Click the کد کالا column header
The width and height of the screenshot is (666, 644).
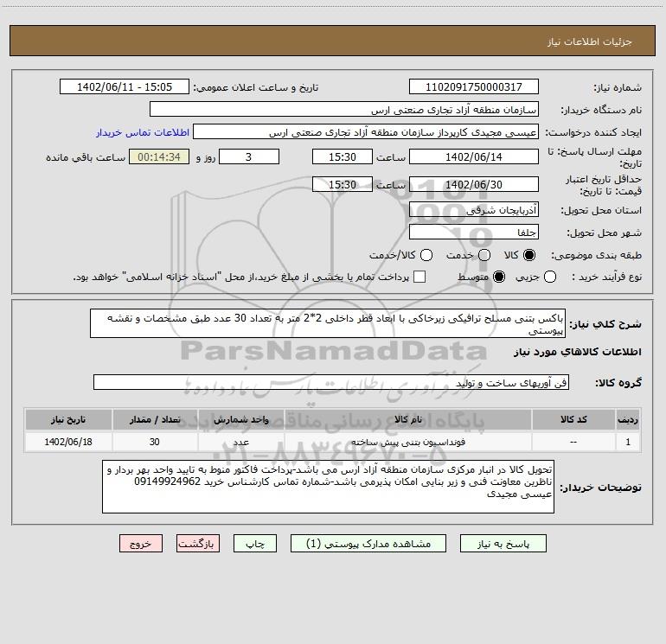tap(573, 419)
